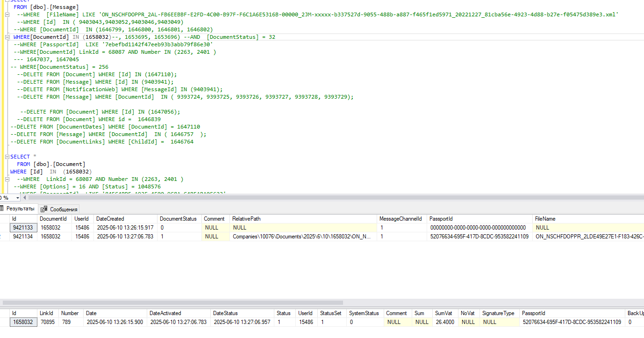Select the DocumentStatus column header
Viewport: 644px width, 338px height.
click(x=179, y=219)
